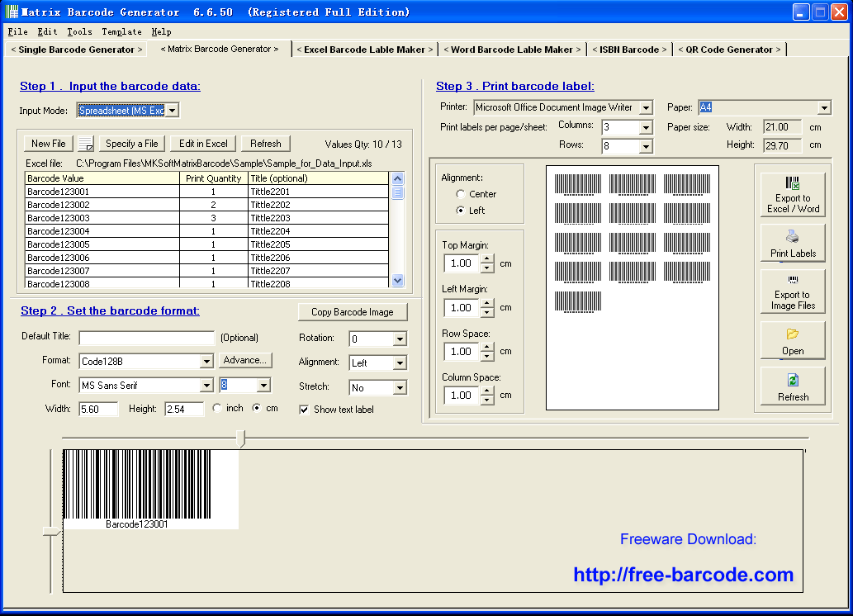Visit the free-barcode.com link
The width and height of the screenshot is (853, 616).
(685, 575)
